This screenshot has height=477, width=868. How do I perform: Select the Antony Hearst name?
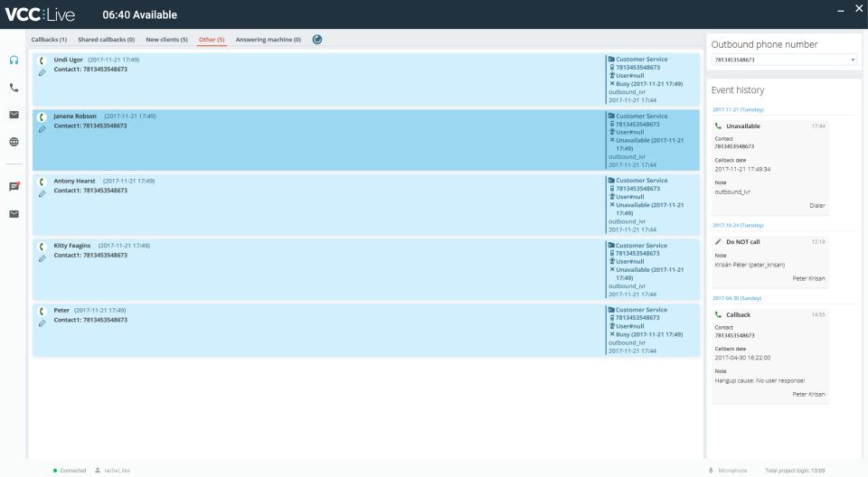click(x=74, y=181)
